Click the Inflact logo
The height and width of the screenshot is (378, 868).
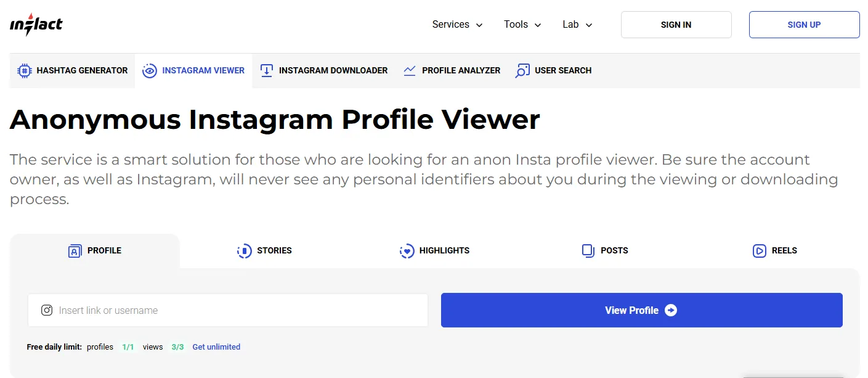pos(36,25)
